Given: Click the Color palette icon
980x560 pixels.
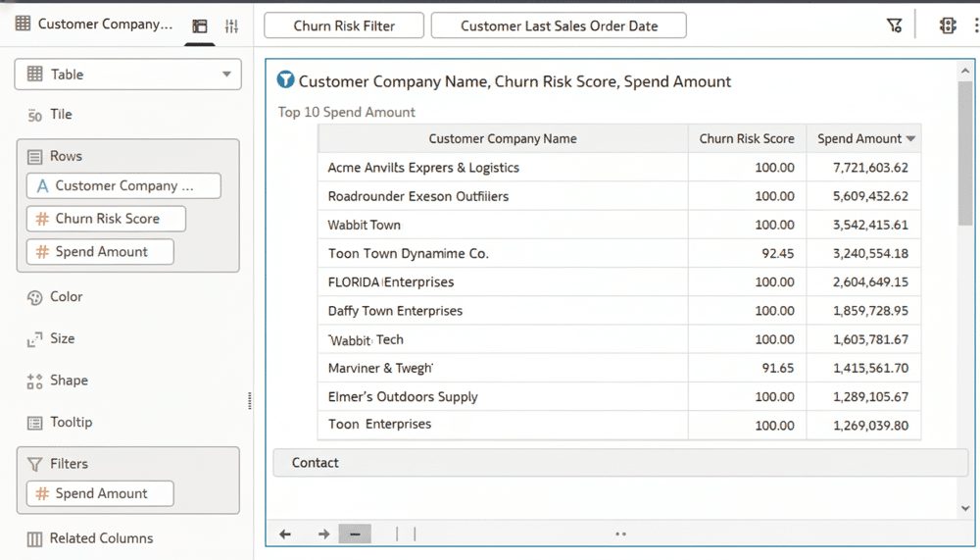Looking at the screenshot, I should click(x=34, y=297).
